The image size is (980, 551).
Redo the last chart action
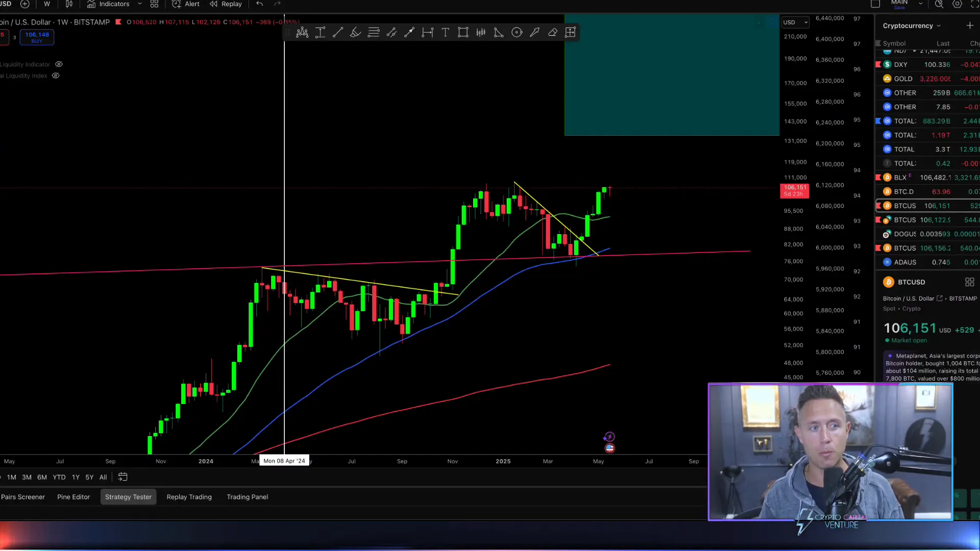pyautogui.click(x=278, y=4)
